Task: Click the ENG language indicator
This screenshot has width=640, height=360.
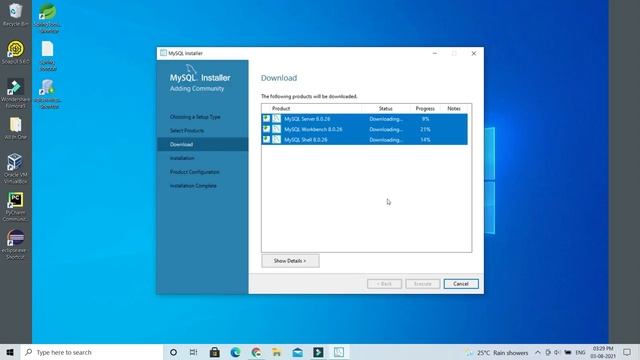Action: 580,352
